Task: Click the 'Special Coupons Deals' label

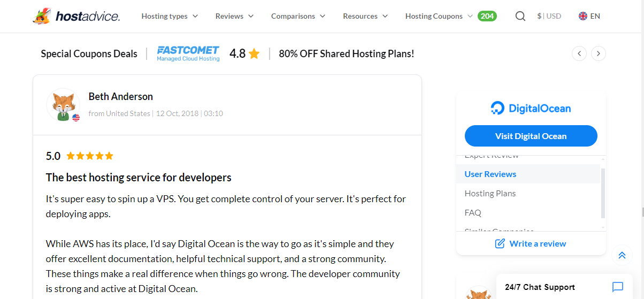Action: [x=89, y=53]
